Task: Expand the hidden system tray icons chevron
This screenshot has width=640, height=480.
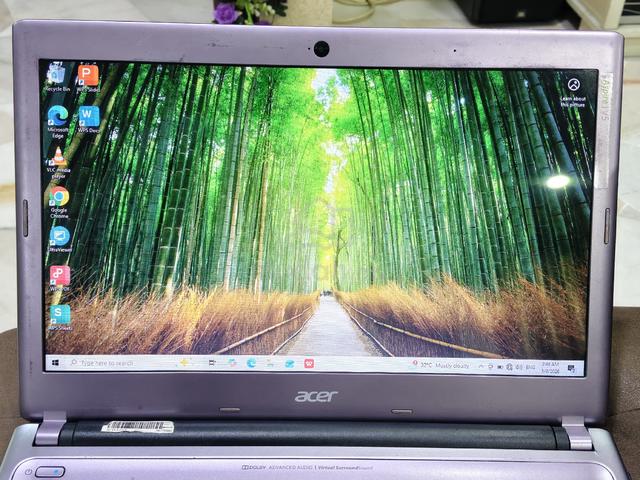Action: [481, 367]
